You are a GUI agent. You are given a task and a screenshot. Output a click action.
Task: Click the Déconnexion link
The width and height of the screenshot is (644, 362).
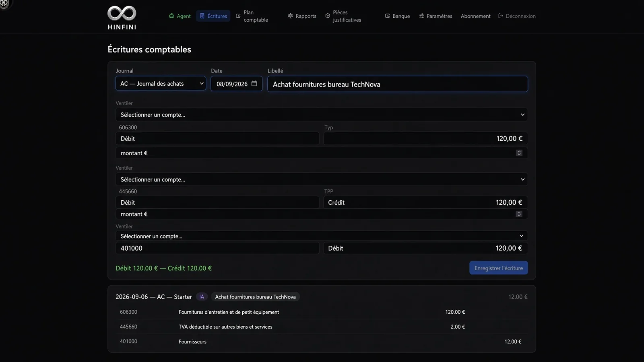click(517, 16)
